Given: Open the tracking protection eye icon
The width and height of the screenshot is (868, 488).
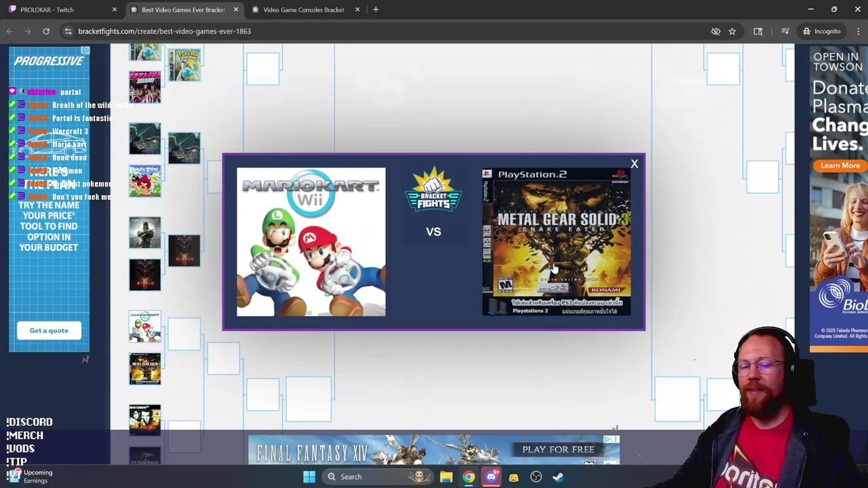Looking at the screenshot, I should pos(715,31).
